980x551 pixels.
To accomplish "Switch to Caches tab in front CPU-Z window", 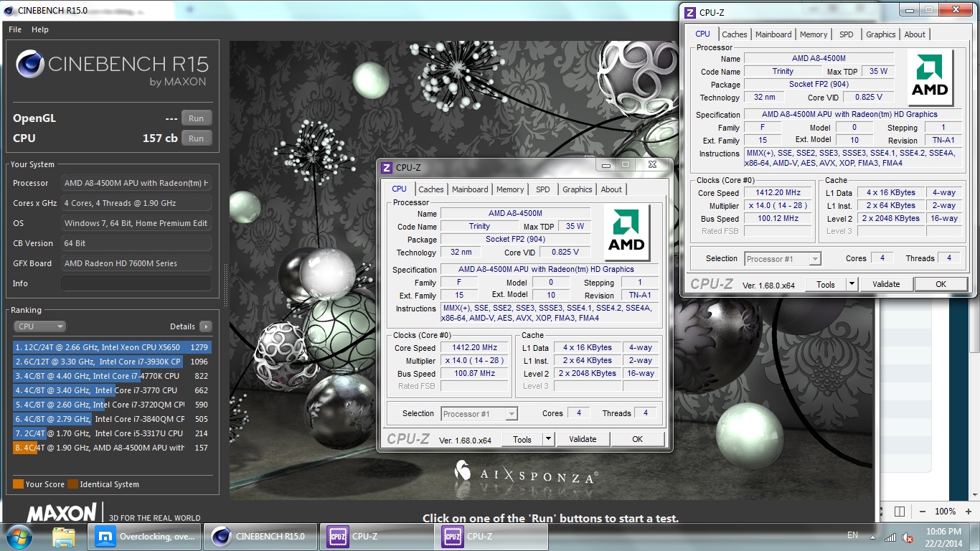I will click(431, 189).
